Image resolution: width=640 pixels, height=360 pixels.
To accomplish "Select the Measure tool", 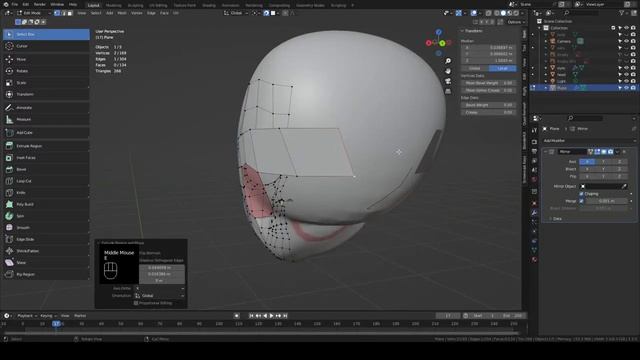I will pyautogui.click(x=46, y=120).
